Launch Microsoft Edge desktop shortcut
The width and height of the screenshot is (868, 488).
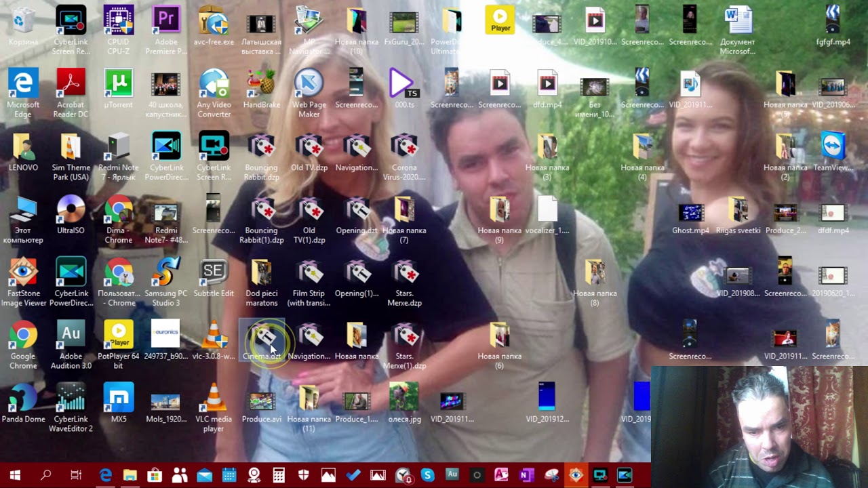click(23, 93)
